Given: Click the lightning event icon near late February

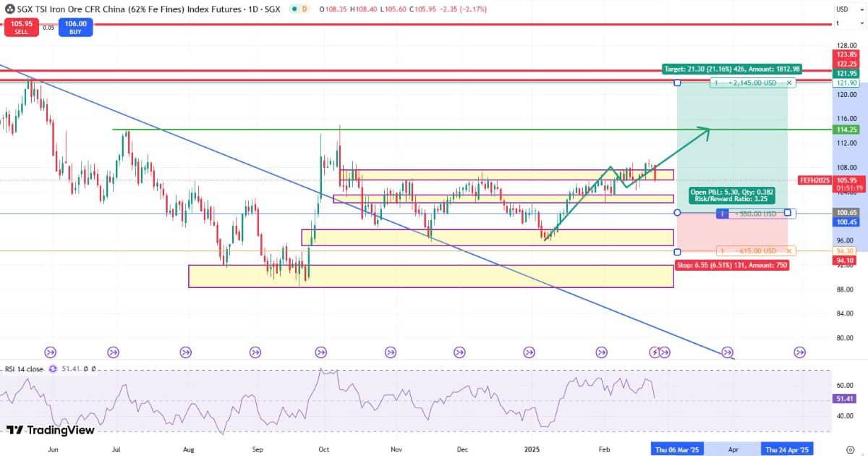Looking at the screenshot, I should [x=655, y=352].
